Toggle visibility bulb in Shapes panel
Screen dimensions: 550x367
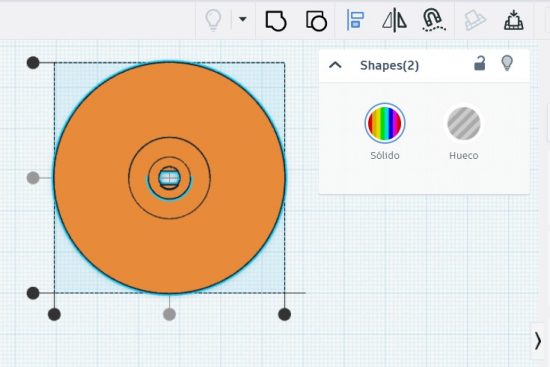(507, 63)
